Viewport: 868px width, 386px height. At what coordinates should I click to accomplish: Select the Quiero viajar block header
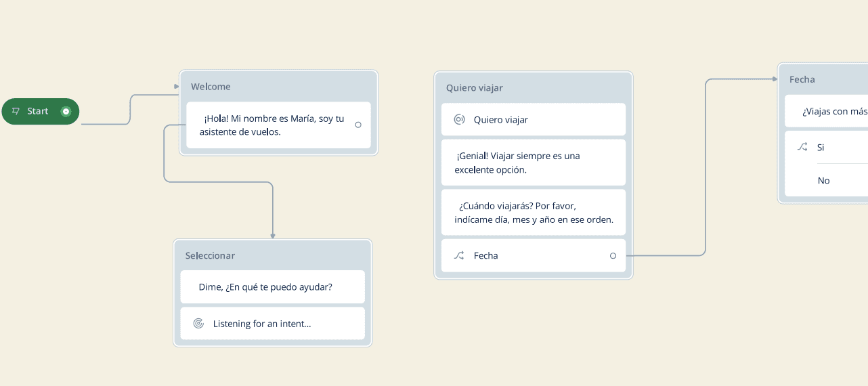click(x=534, y=88)
